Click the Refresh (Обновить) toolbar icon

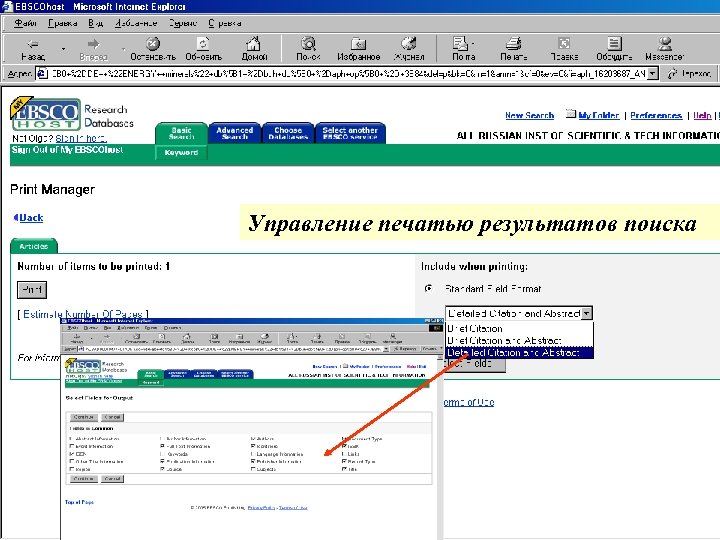pyautogui.click(x=203, y=44)
